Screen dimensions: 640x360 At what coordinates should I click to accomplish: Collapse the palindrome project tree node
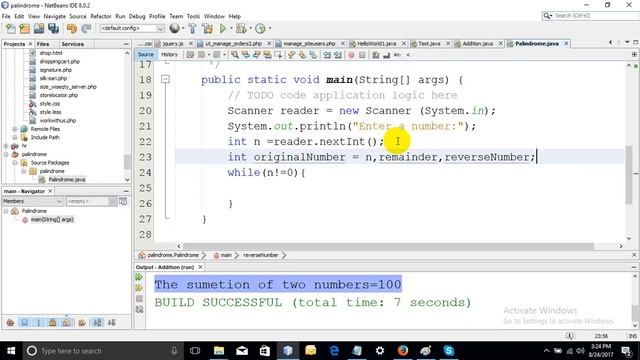click(6, 154)
